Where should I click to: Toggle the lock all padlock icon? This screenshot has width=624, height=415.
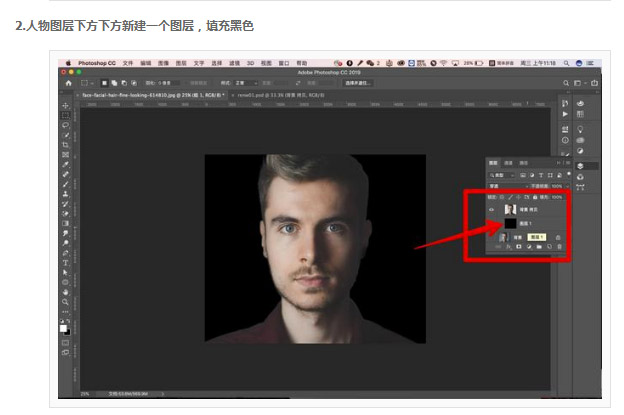pyautogui.click(x=535, y=197)
